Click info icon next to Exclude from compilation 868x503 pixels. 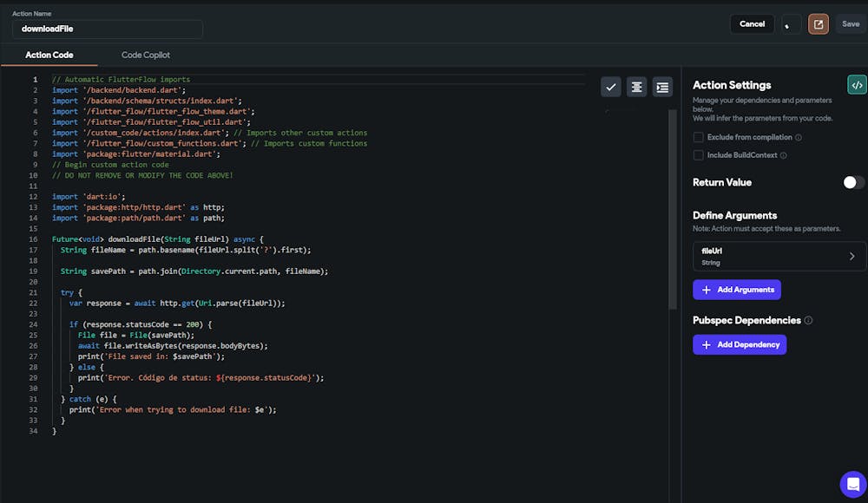click(799, 138)
